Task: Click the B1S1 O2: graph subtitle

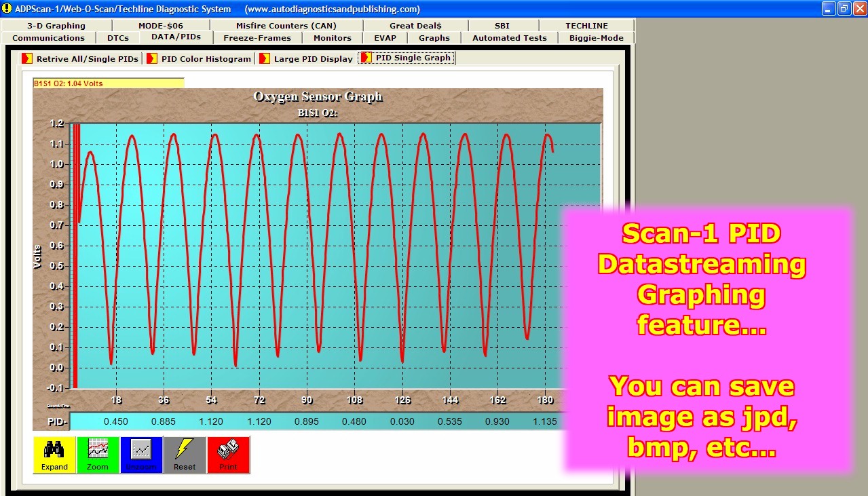Action: click(x=318, y=113)
